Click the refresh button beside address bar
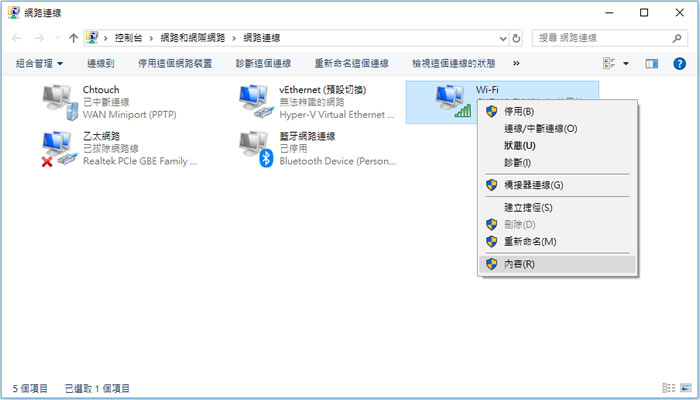This screenshot has width=700, height=400. click(x=517, y=38)
